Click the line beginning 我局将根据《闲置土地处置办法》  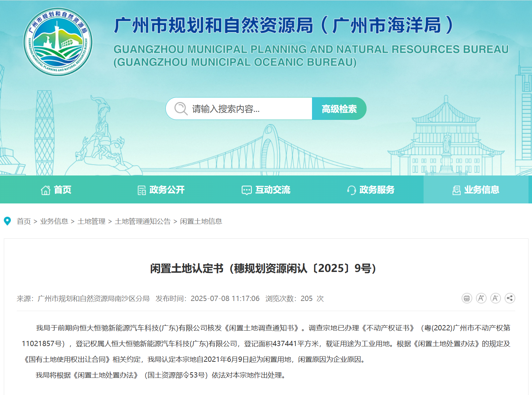(161, 375)
